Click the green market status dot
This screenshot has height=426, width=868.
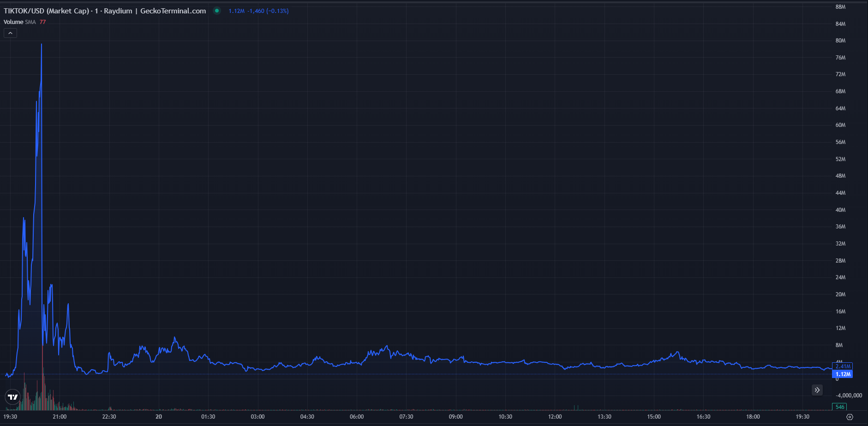click(x=216, y=11)
